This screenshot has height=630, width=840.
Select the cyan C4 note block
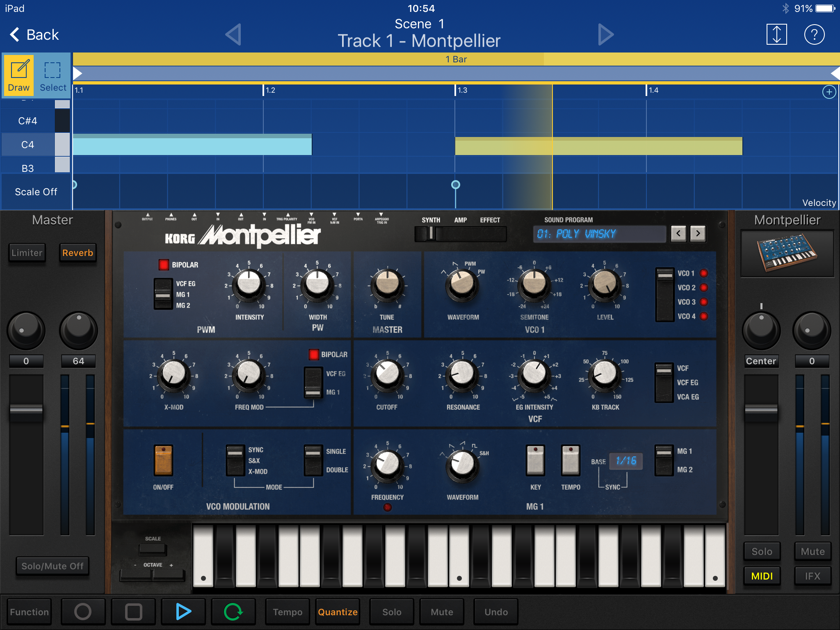[x=192, y=145]
